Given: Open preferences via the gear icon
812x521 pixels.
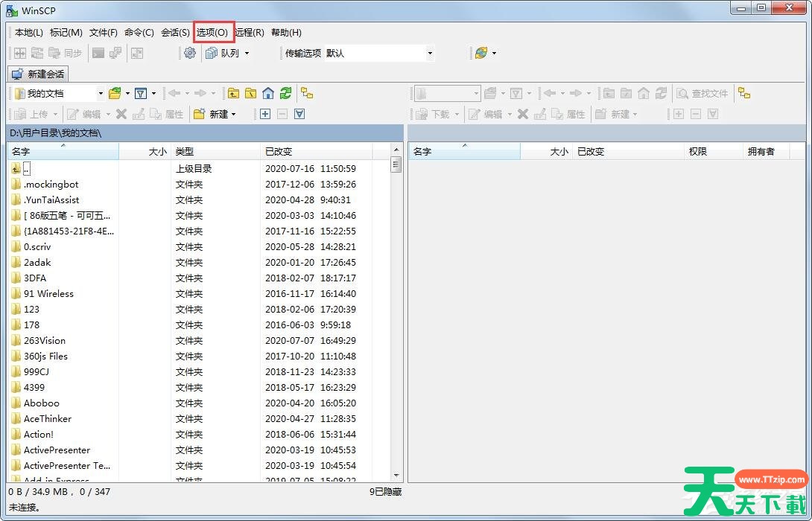Looking at the screenshot, I should coord(190,53).
